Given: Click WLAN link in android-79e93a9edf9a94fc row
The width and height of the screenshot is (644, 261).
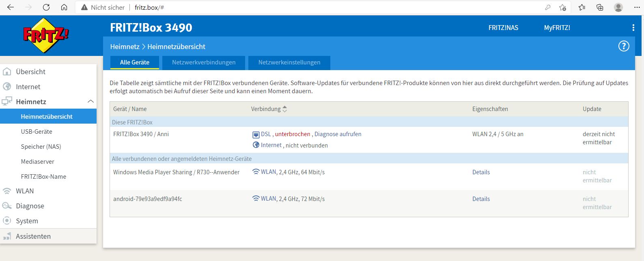Looking at the screenshot, I should [x=269, y=199].
